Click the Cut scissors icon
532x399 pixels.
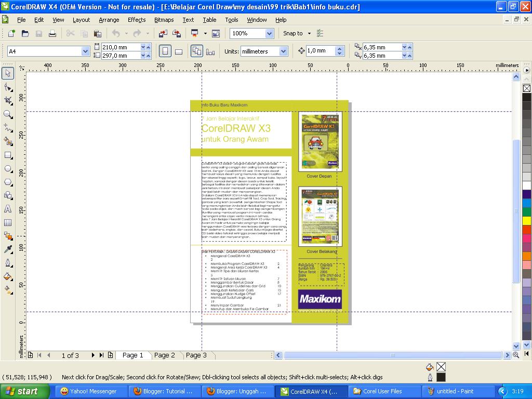70,33
